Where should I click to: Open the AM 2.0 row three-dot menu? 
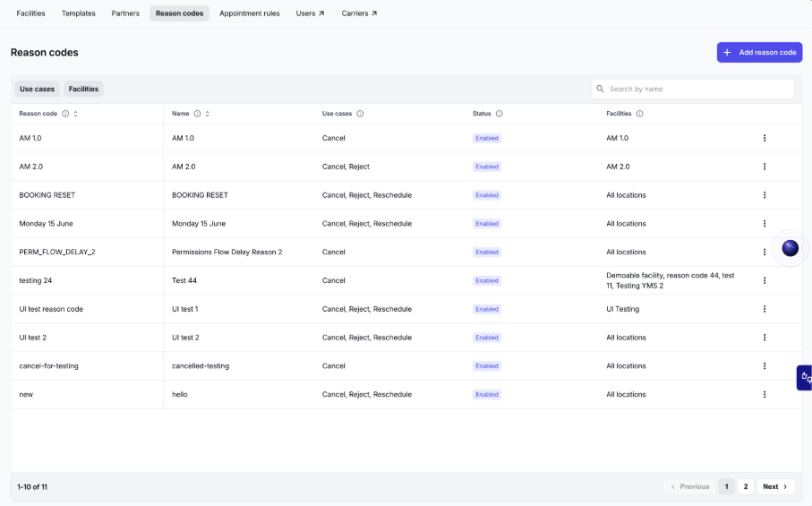(765, 167)
